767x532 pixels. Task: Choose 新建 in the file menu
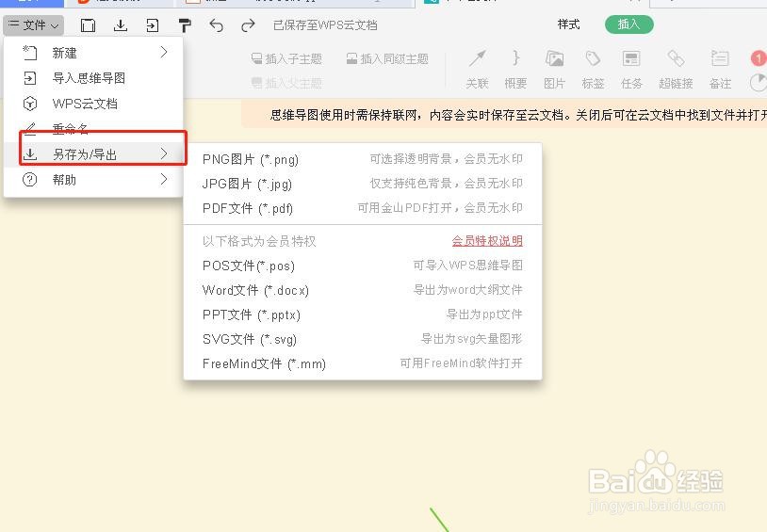93,53
